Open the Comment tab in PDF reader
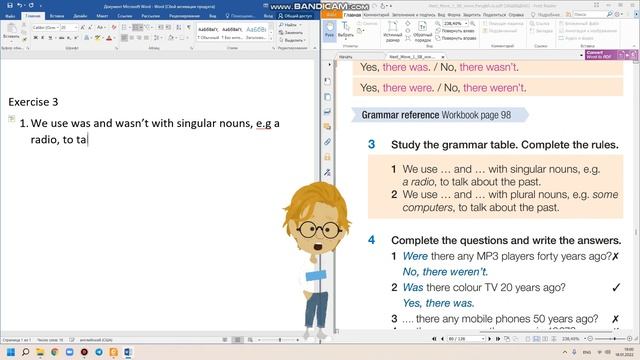 [x=376, y=15]
